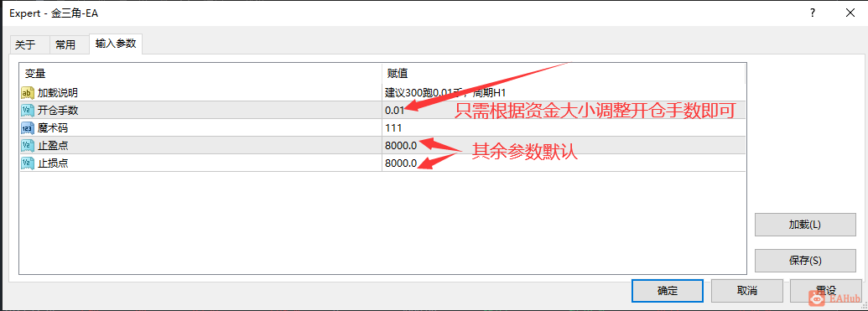Switch to the 关于 tab
The height and width of the screenshot is (311, 868).
pos(29,45)
